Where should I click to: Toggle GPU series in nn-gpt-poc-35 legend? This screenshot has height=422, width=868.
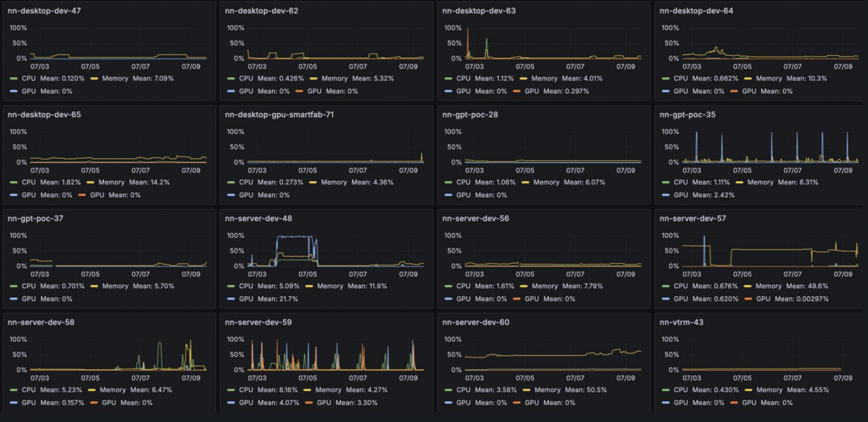(x=679, y=195)
